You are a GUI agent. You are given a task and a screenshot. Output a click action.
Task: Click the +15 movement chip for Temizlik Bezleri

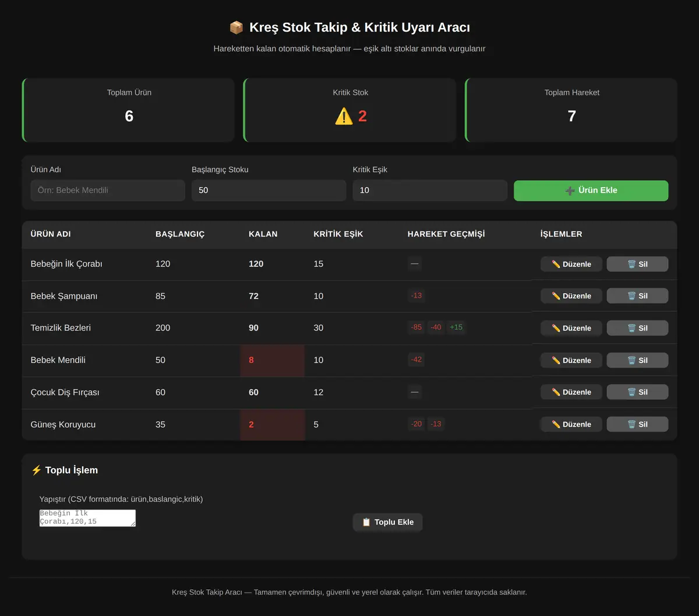coord(456,328)
